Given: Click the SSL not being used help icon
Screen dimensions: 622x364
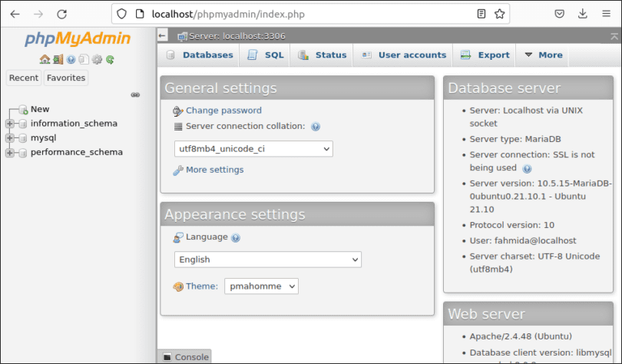Looking at the screenshot, I should click(x=527, y=168).
